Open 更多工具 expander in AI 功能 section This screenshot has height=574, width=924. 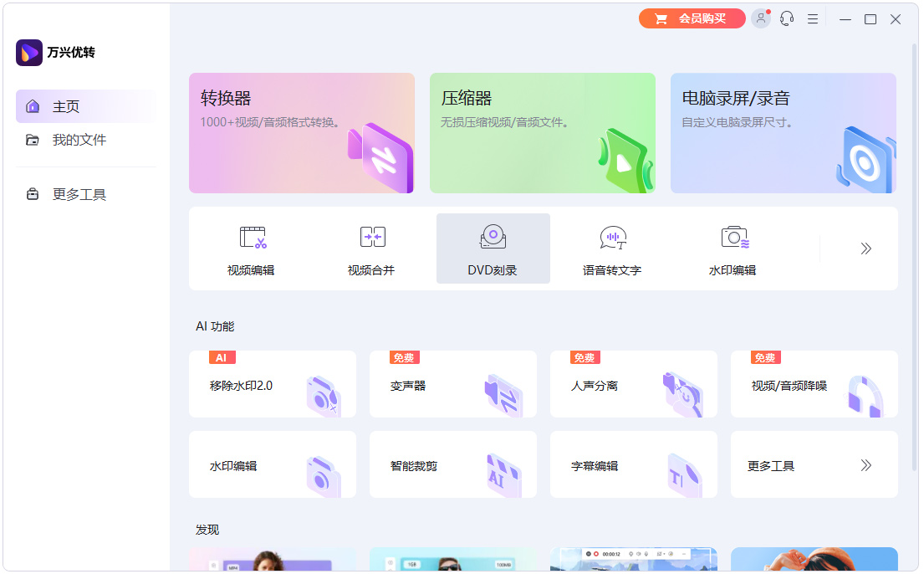(814, 464)
